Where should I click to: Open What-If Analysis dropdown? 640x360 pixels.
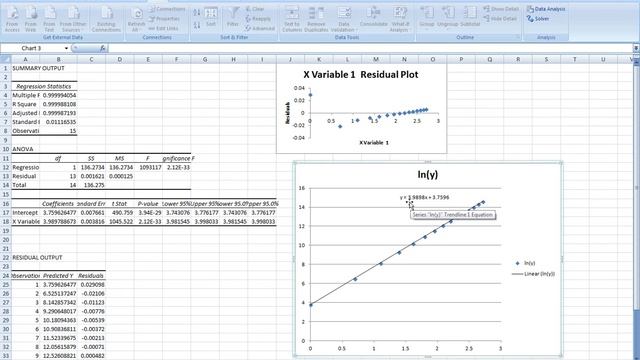tap(399, 19)
